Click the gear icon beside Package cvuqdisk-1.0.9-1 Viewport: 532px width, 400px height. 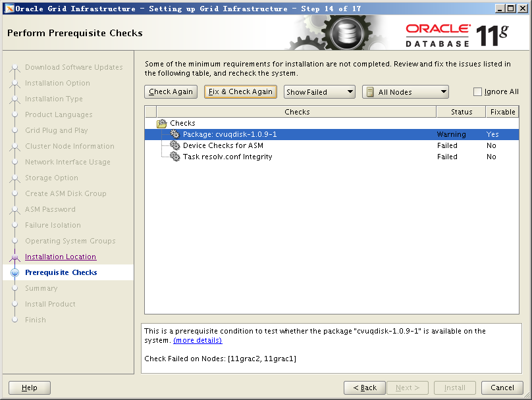(174, 134)
